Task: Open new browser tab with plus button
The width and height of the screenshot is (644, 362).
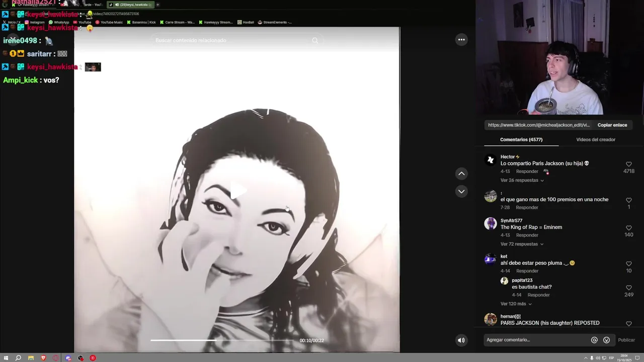Action: [x=157, y=5]
